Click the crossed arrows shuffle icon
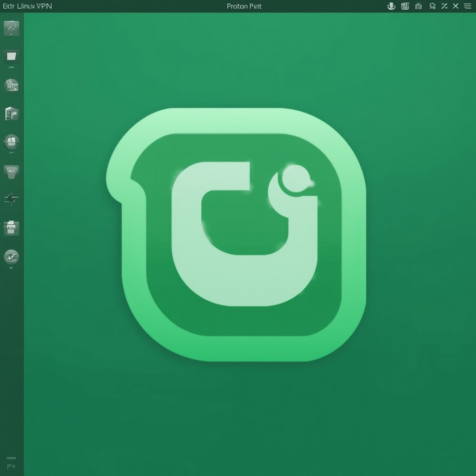Screen dimensions: 476x476 pos(444,6)
